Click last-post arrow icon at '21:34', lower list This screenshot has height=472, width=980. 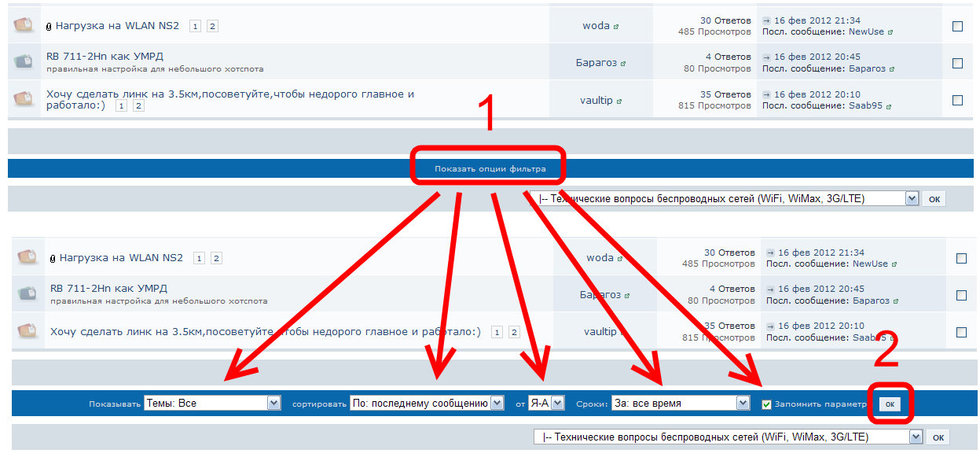coord(771,253)
